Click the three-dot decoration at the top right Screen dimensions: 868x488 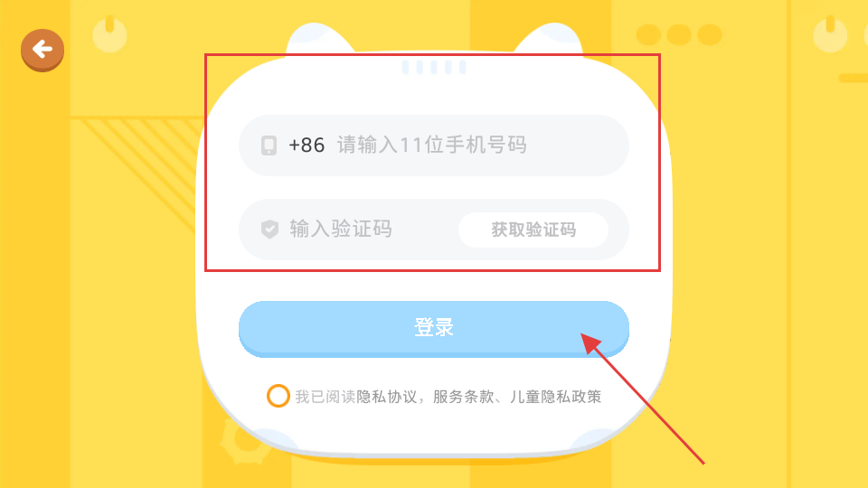(679, 35)
